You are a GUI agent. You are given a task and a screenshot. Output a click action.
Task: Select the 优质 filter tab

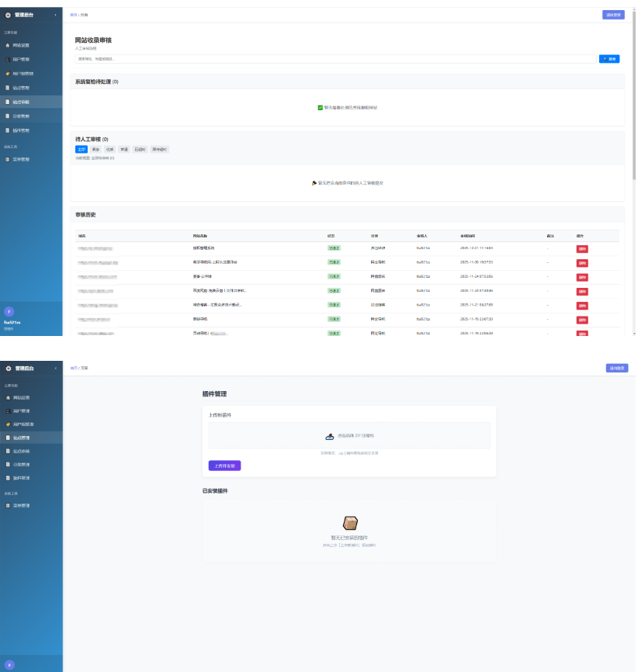(x=109, y=148)
